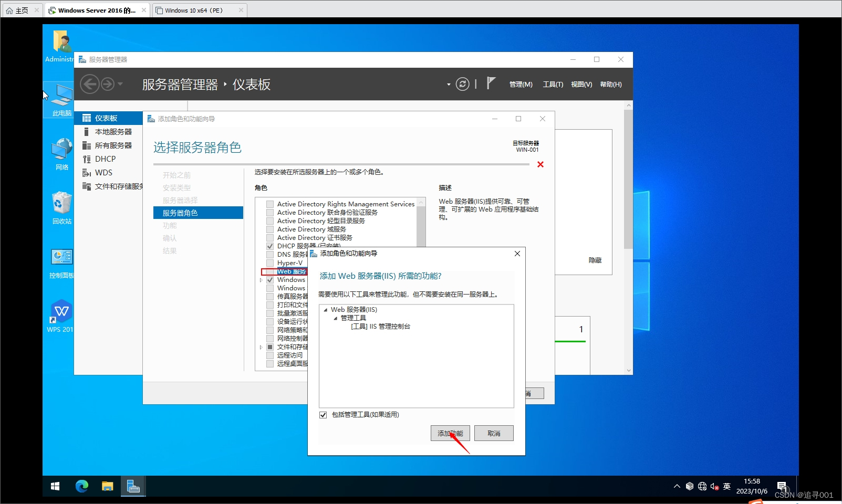The width and height of the screenshot is (842, 504).
Task: Open dropdown arrow beside the refresh icon
Action: coord(449,85)
